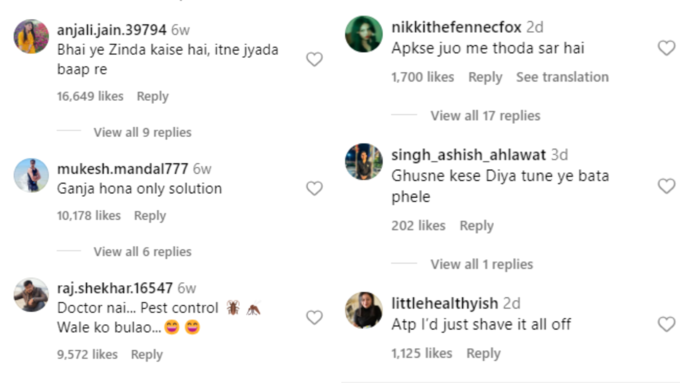Viewport: 680px width, 383px height.
Task: Tap heart next to singh_ashish_ahlawat's comment
Action: tap(667, 186)
